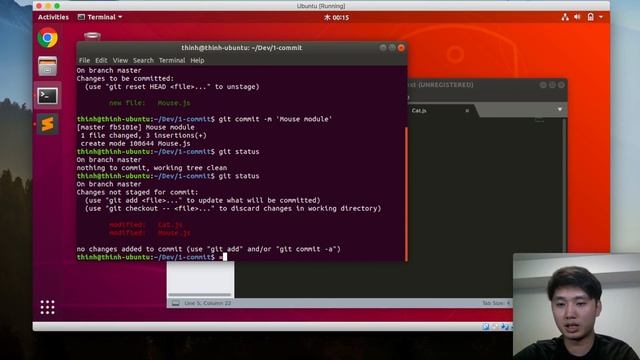
Task: Close the Sublime Text window
Action: tap(562, 85)
